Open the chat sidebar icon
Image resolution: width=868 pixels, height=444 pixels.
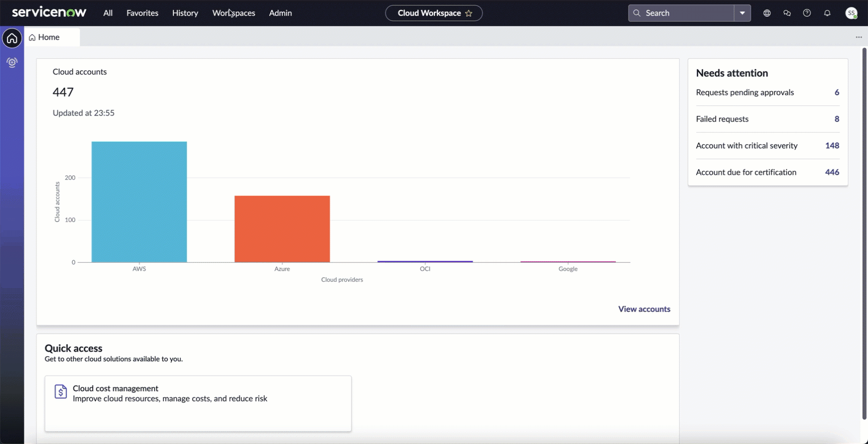point(787,13)
